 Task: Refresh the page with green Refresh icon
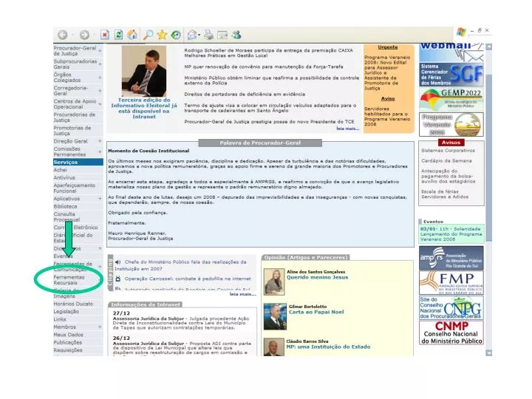tap(118, 35)
